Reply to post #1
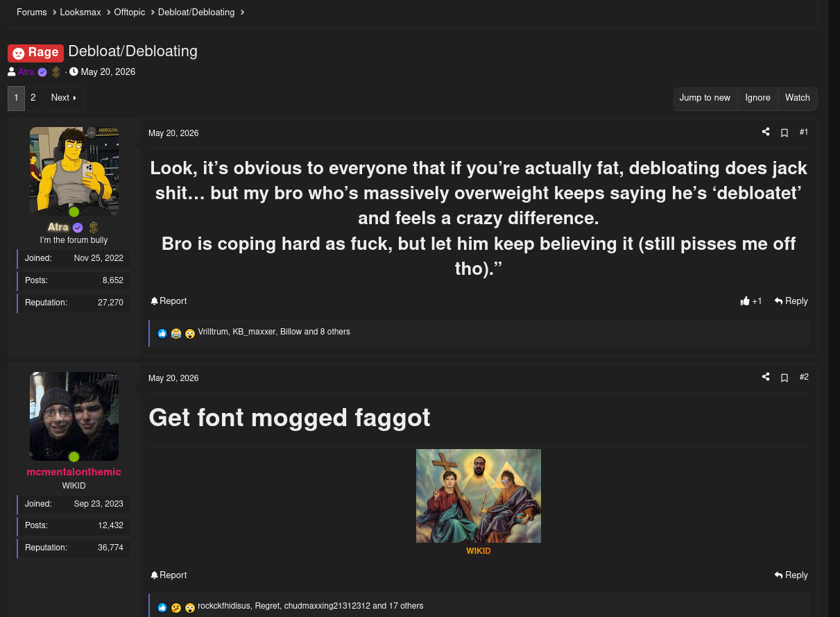Image resolution: width=840 pixels, height=617 pixels. click(x=791, y=301)
